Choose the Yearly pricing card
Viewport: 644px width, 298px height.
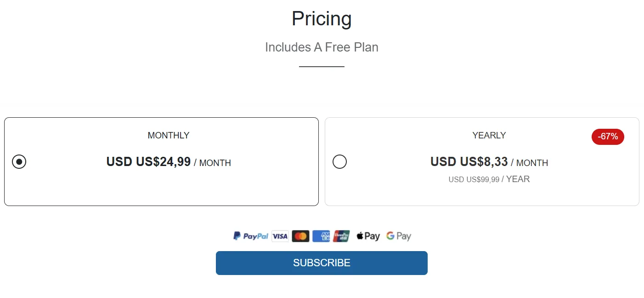(482, 193)
